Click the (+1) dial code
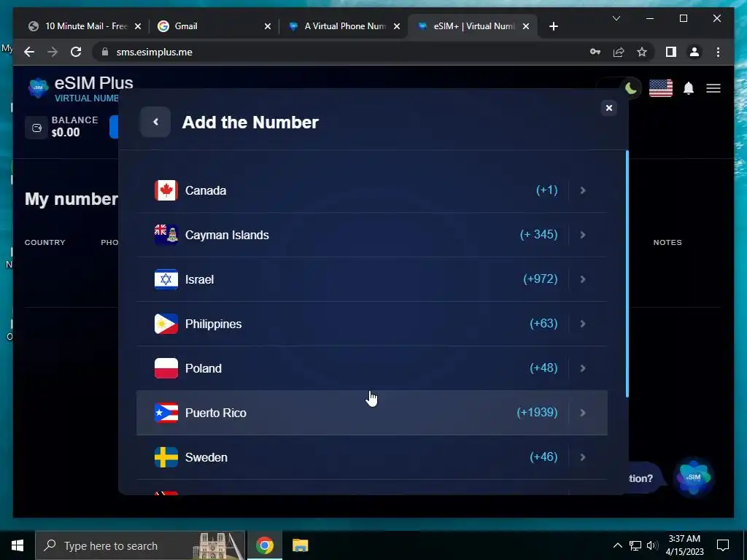747x560 pixels. point(547,190)
